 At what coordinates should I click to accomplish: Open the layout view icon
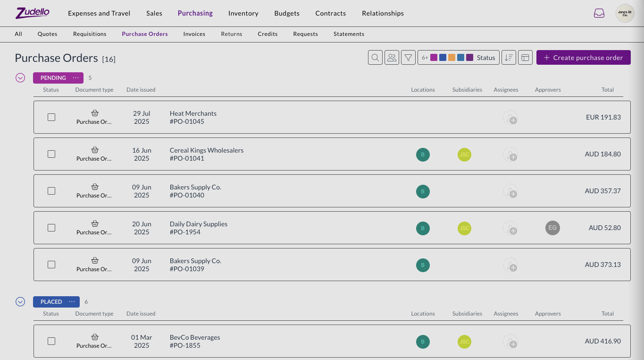pyautogui.click(x=525, y=58)
